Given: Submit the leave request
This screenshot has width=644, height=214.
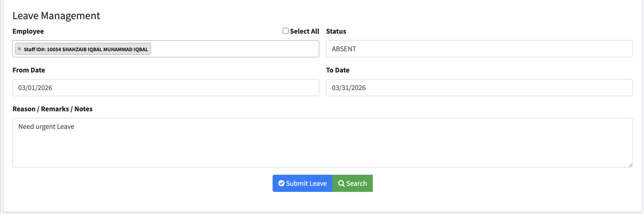Looking at the screenshot, I should [x=302, y=183].
